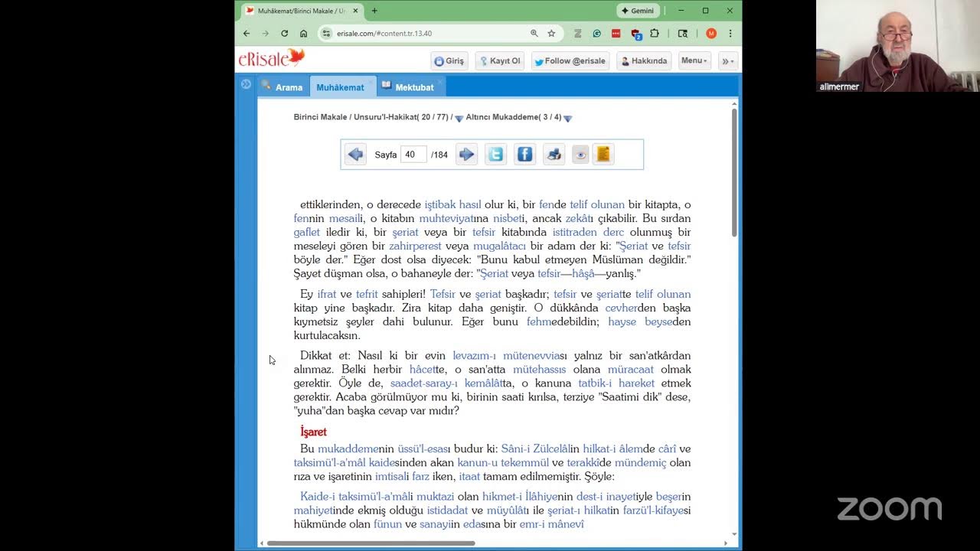The image size is (980, 551).
Task: Click the zahirperest link
Action: [415, 246]
